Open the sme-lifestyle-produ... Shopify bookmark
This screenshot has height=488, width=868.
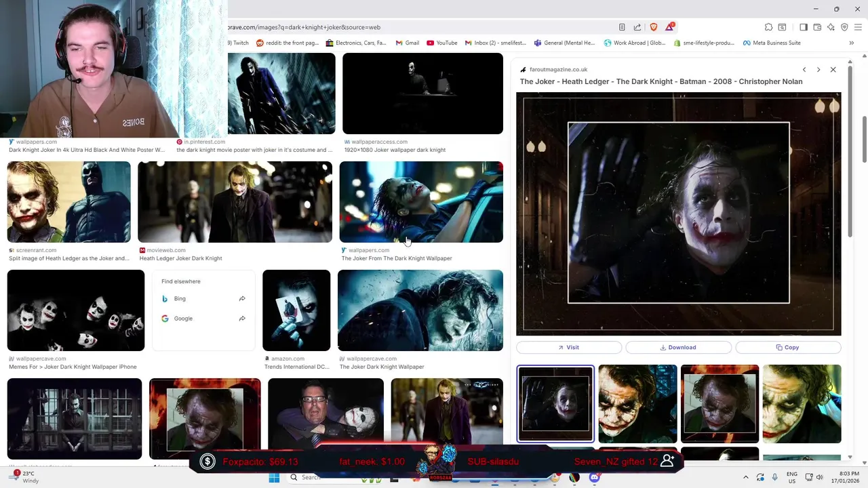[x=704, y=43]
